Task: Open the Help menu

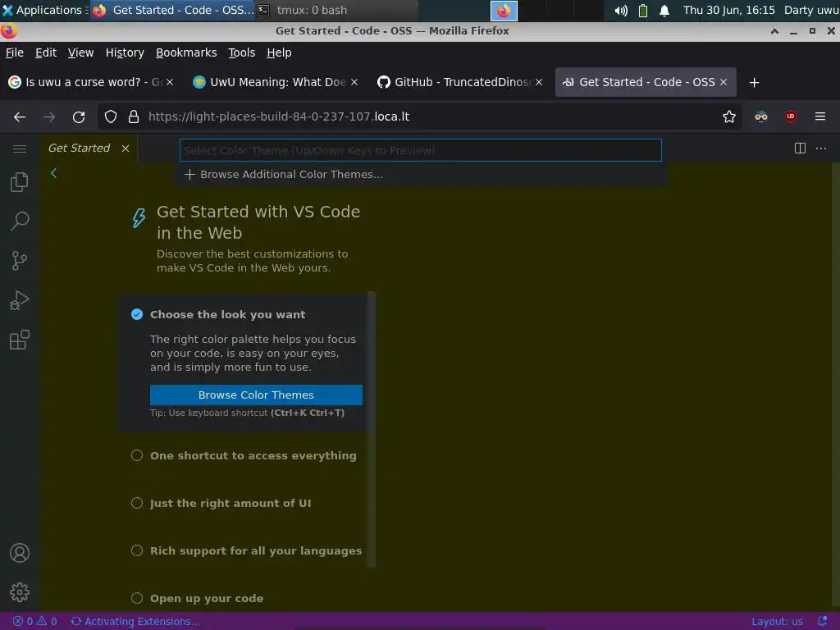Action: (279, 52)
